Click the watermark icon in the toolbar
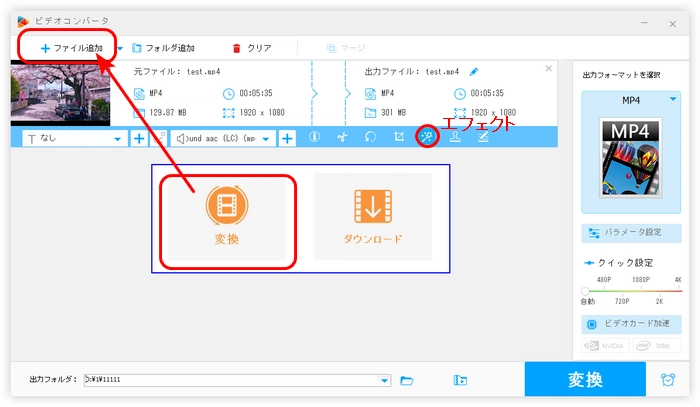 point(455,138)
